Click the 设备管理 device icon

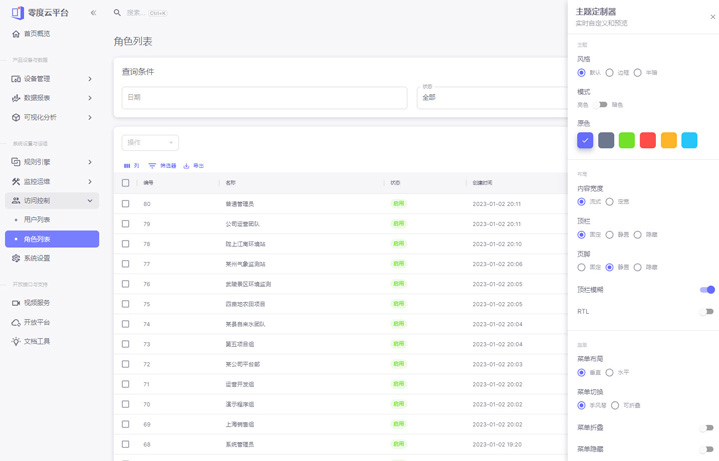pyautogui.click(x=16, y=79)
